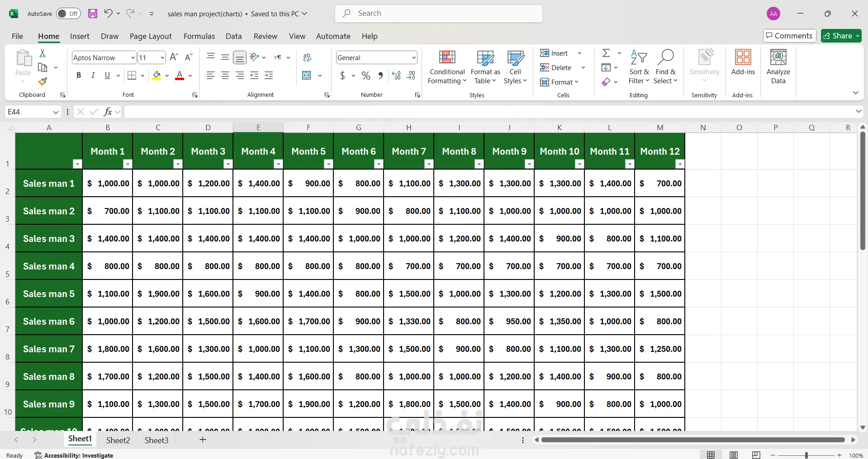Increase font size with larger A icon
This screenshot has width=868, height=459.
174,57
